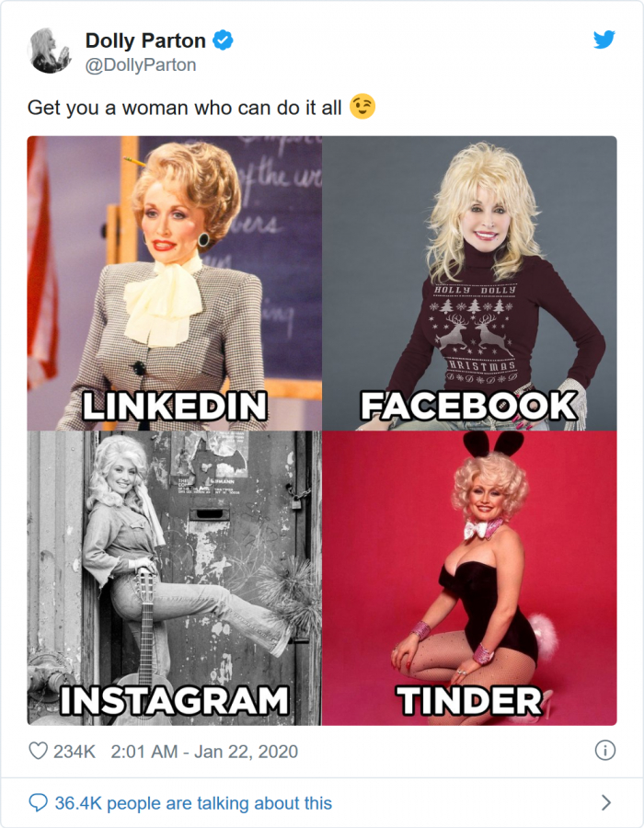Click the INSTAGRAM caption text

tap(175, 701)
